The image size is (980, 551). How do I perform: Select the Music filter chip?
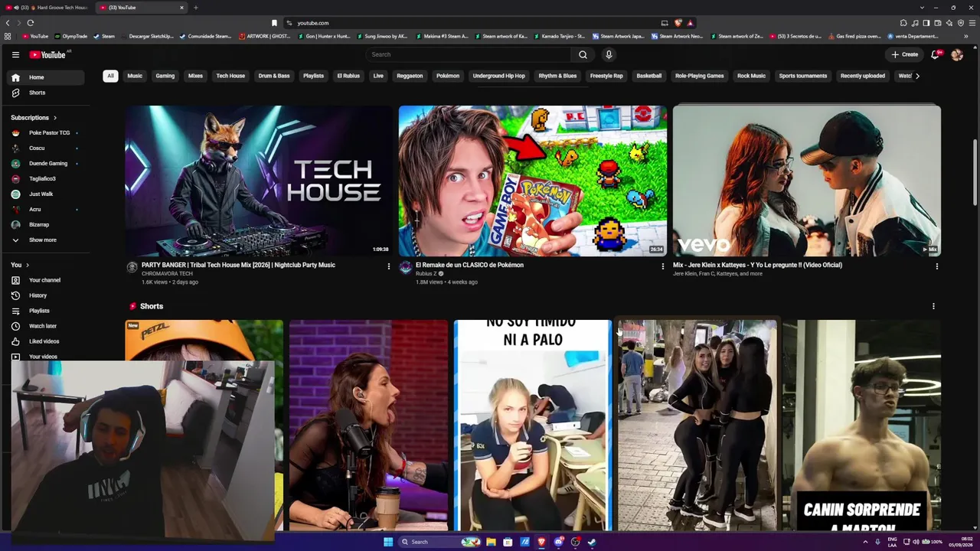click(135, 76)
